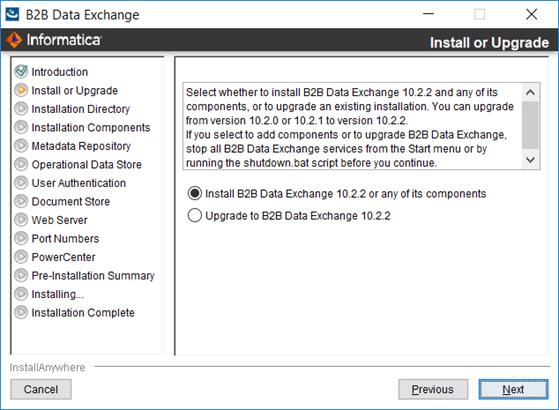Cancel the installation wizard
Viewport: 559px width, 410px height.
click(x=41, y=389)
